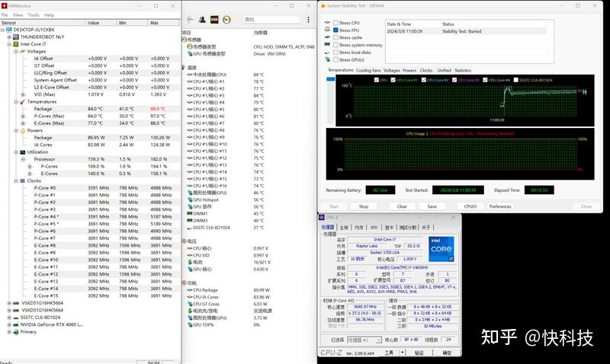This screenshot has height=364, width=610.
Task: Open Preferences in the stability test window
Action: (500, 206)
